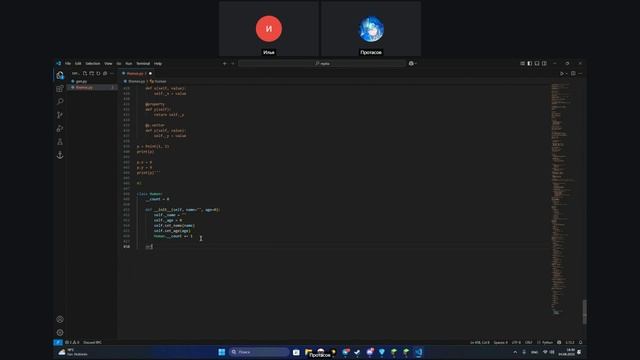Screen dimensions: 640x360
Task: Show hidden tray icons chevron
Action: [515, 352]
